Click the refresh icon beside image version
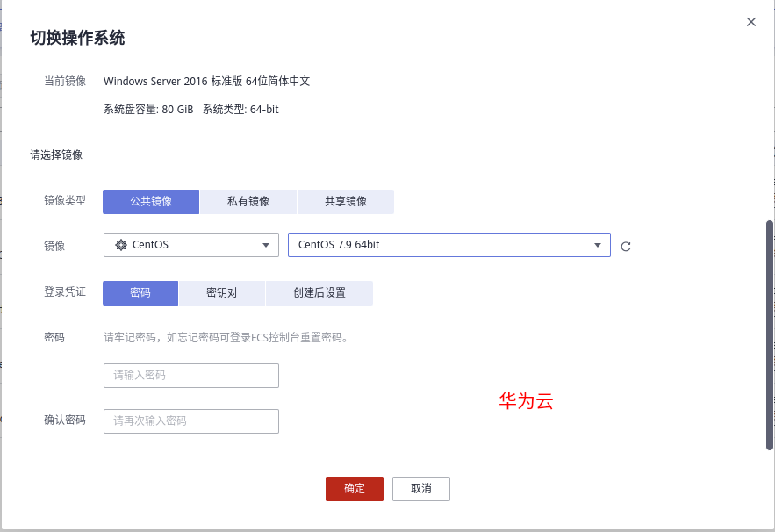The height and width of the screenshot is (532, 775). click(x=626, y=246)
